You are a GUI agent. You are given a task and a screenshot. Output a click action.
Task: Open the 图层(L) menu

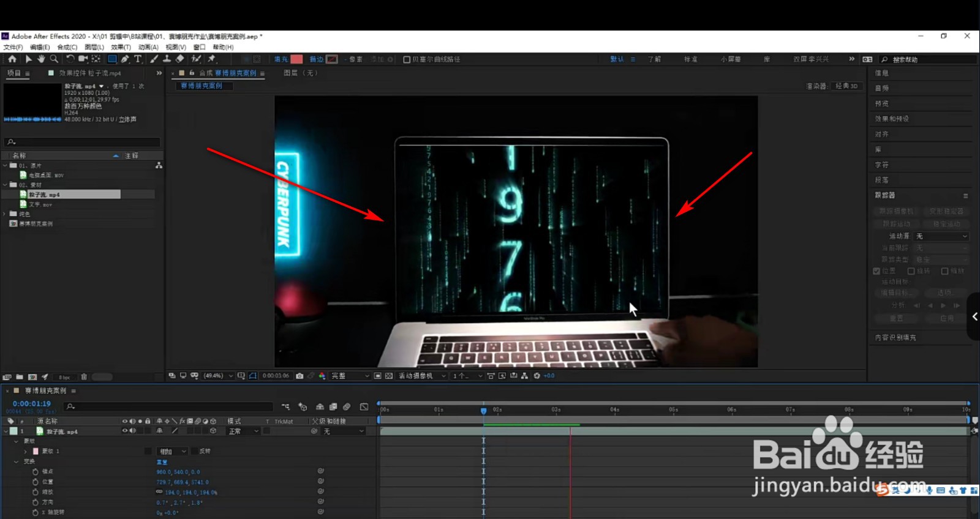[94, 47]
